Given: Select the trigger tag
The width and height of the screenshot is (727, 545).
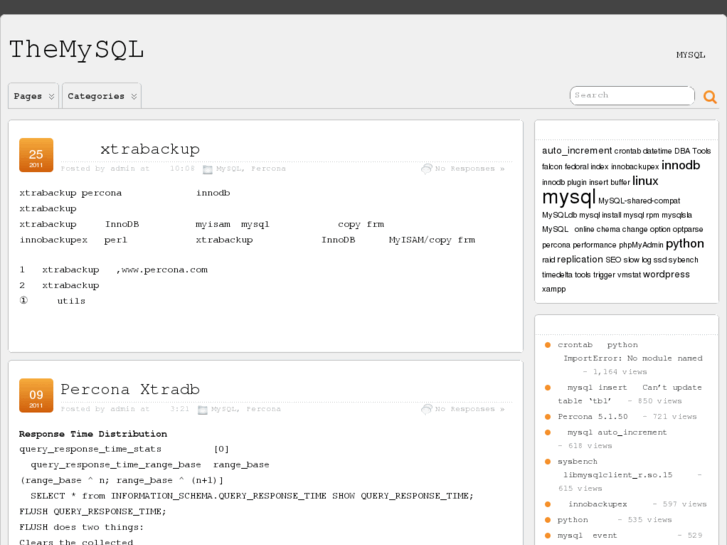Looking at the screenshot, I should (x=604, y=275).
